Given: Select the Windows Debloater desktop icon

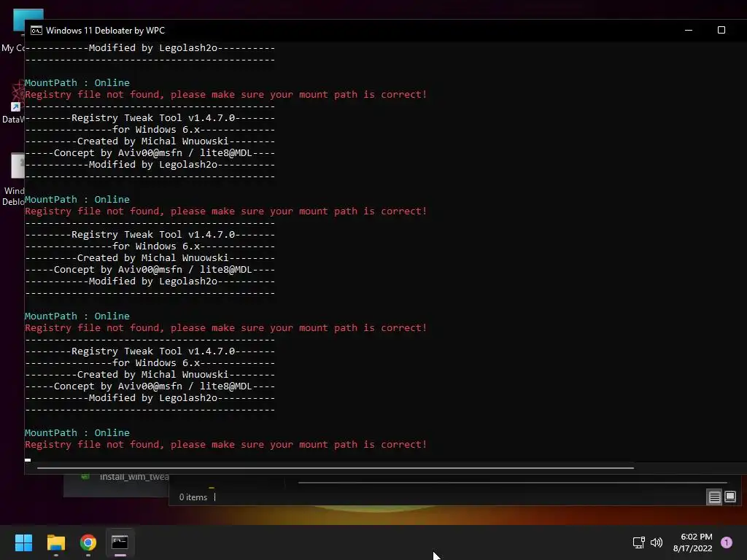Looking at the screenshot, I should click(13, 179).
